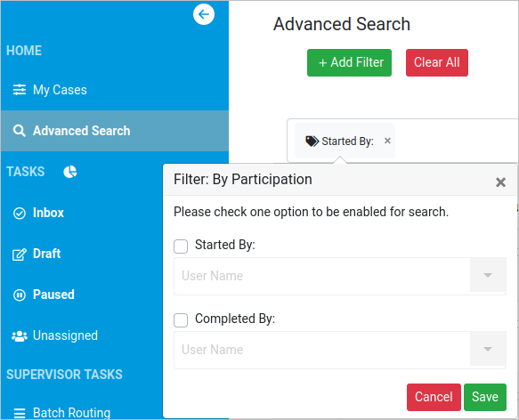Click the magnifier icon for Advanced Search
Viewport: 519px width, 420px height.
click(20, 131)
